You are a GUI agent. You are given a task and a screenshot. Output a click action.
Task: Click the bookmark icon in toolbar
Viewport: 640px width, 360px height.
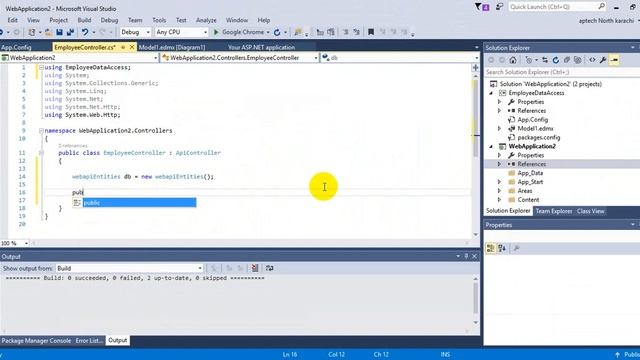[371, 32]
